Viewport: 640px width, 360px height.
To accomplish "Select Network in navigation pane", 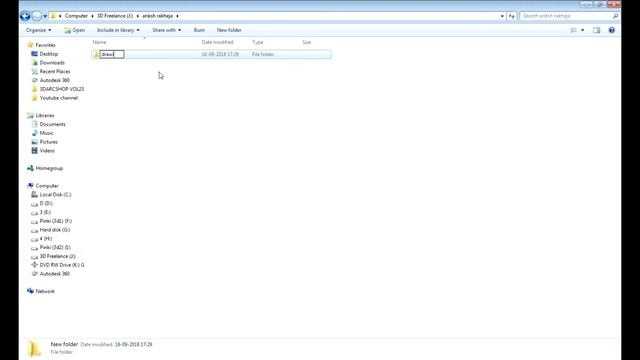I will click(45, 291).
